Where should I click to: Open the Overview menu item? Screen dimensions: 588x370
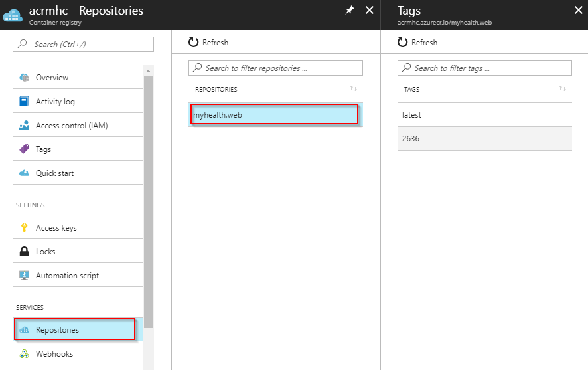pos(78,78)
